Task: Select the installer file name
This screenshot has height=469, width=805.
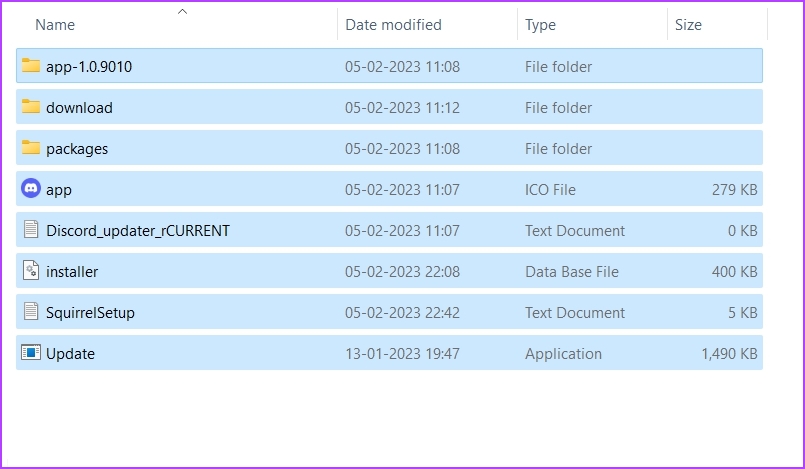Action: [x=72, y=272]
